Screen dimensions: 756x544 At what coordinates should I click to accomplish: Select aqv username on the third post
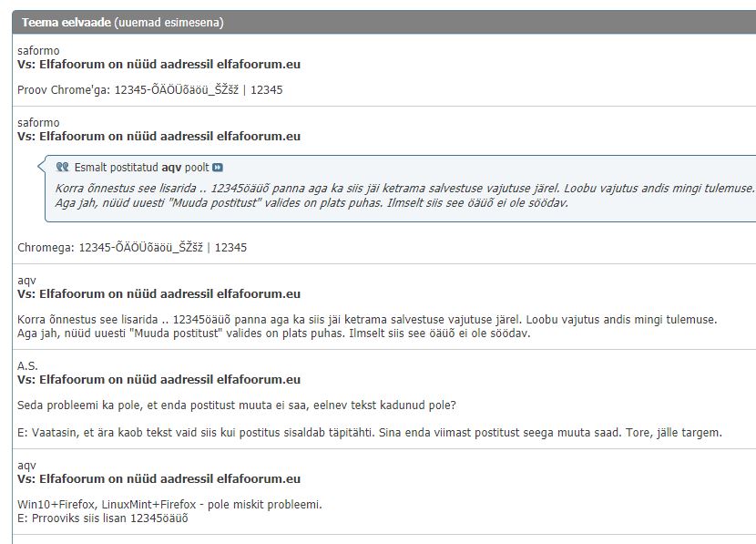(x=26, y=281)
